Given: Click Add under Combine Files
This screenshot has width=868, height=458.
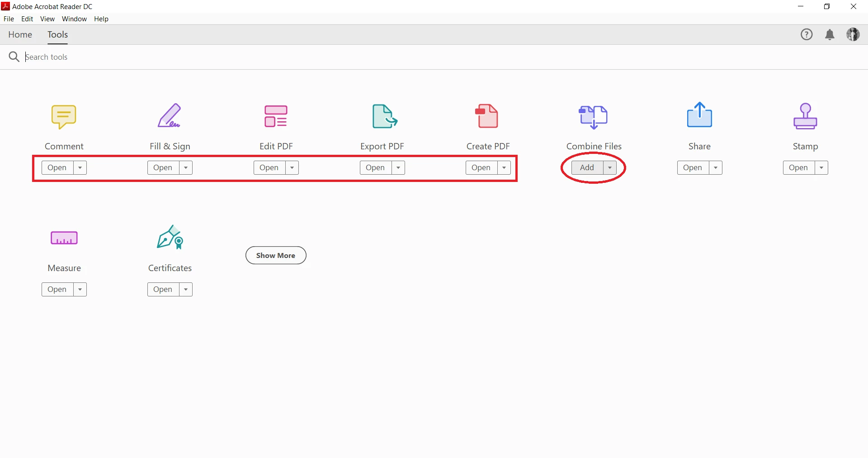Looking at the screenshot, I should tap(587, 167).
